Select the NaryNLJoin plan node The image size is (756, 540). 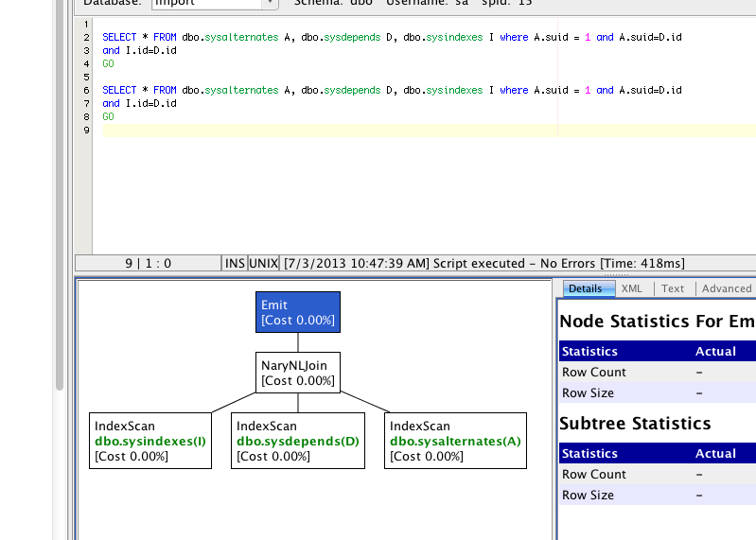[x=298, y=373]
